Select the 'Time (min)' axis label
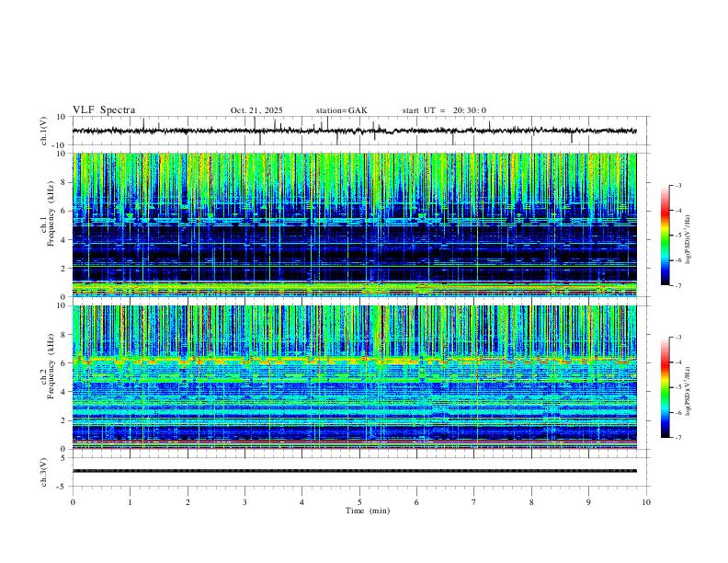The width and height of the screenshot is (728, 563). point(368,511)
